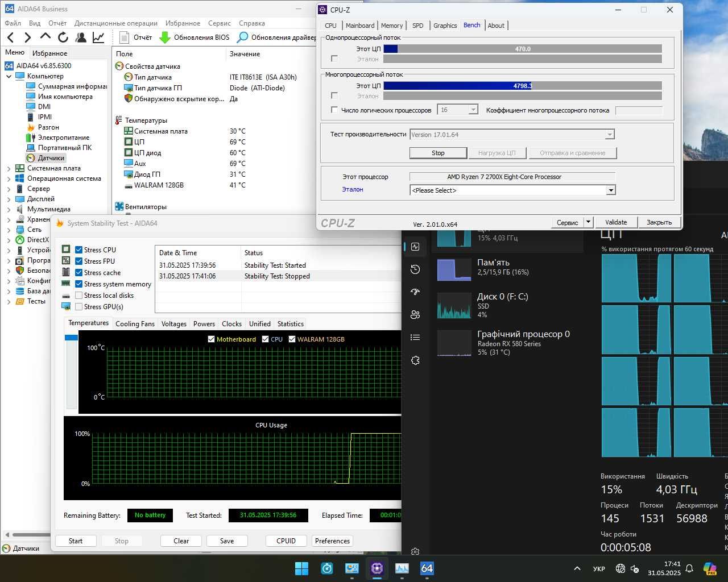Select Пам'ять graph thumbnail in Task Manager
This screenshot has height=582, width=728.
(454, 269)
